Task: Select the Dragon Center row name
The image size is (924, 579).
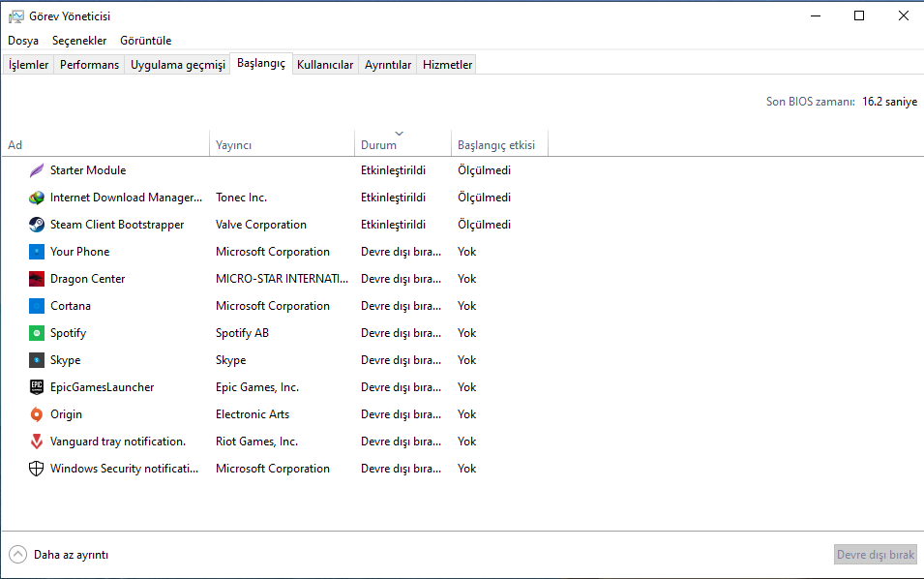Action: (x=87, y=279)
